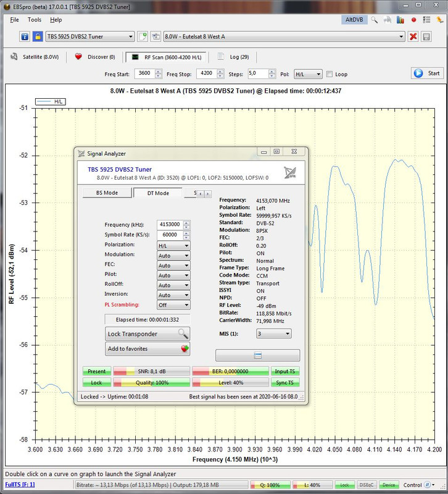Click the Steps input field

[258, 73]
